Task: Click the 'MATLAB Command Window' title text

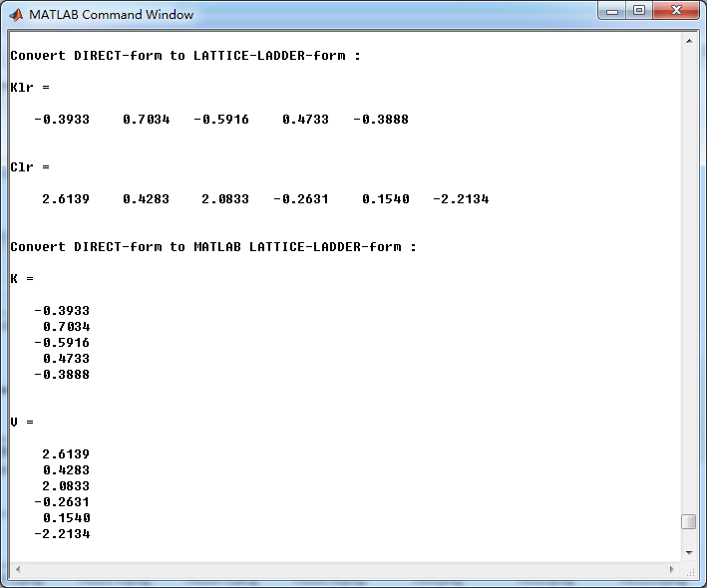Action: pyautogui.click(x=111, y=14)
